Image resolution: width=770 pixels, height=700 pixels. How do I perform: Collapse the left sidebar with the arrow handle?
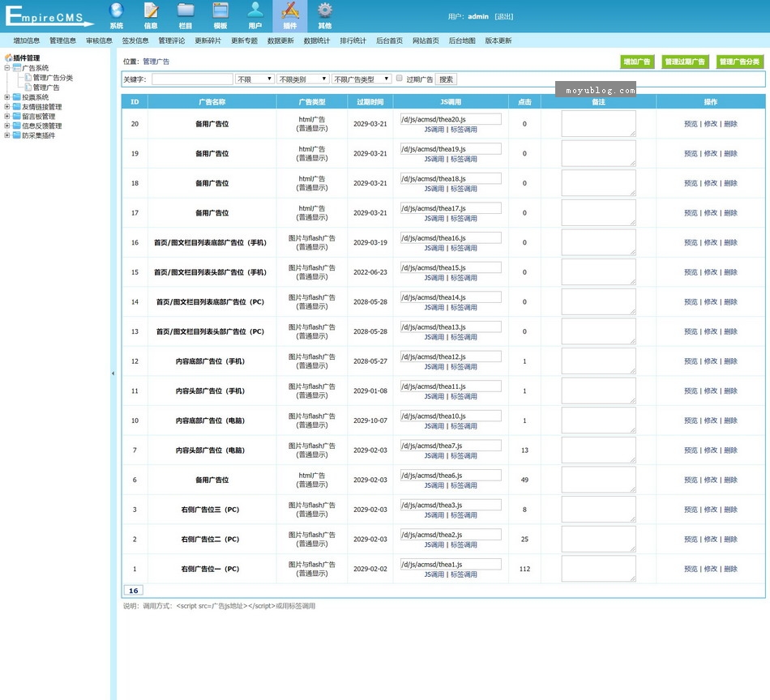pyautogui.click(x=113, y=373)
